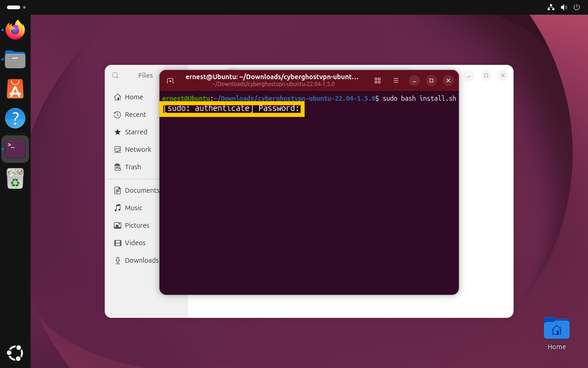Maximize the terminal window

click(431, 80)
